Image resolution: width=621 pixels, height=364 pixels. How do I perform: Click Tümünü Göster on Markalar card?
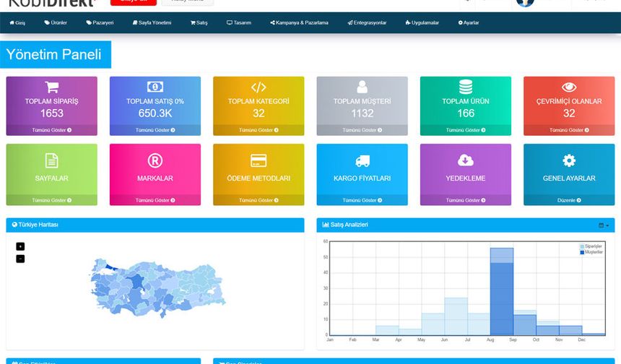tap(155, 200)
